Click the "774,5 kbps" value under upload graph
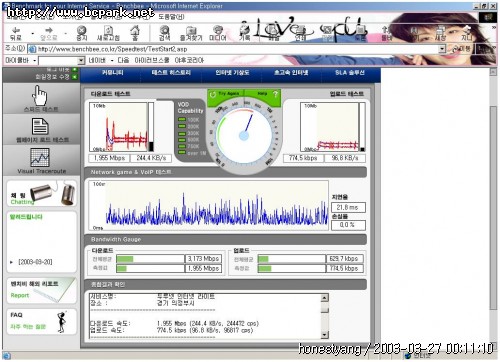 (303, 158)
